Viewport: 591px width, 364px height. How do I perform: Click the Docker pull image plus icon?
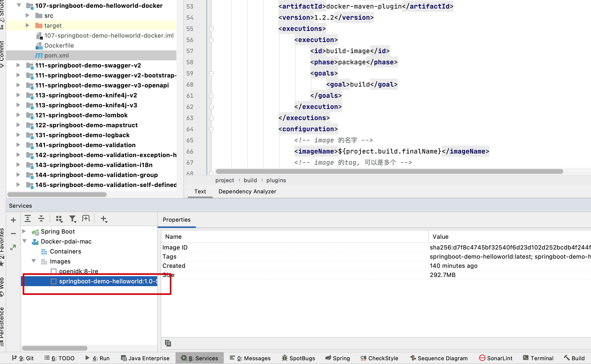[13, 220]
